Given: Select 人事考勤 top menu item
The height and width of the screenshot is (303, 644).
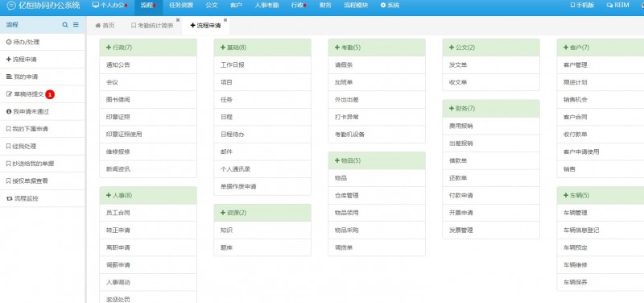Looking at the screenshot, I should pyautogui.click(x=266, y=6).
